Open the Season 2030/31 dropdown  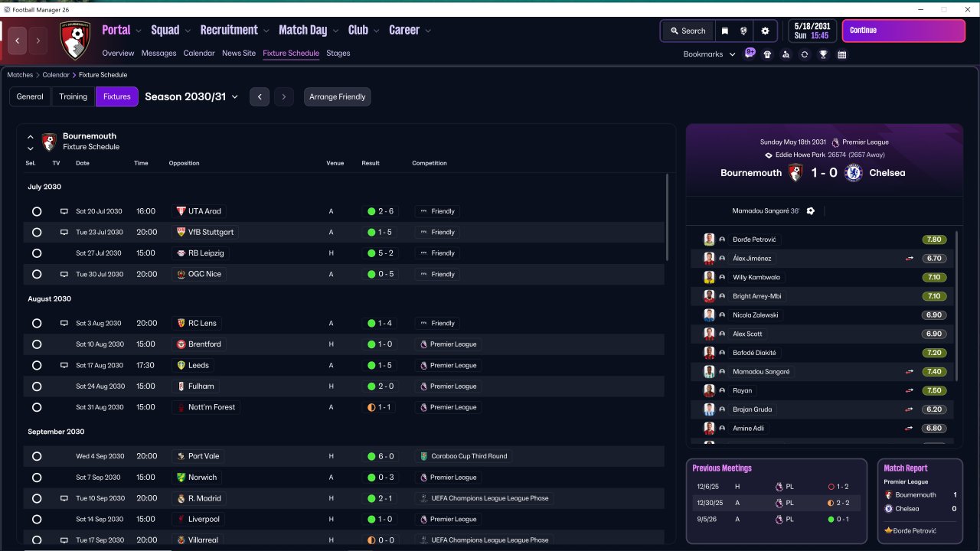pos(191,96)
